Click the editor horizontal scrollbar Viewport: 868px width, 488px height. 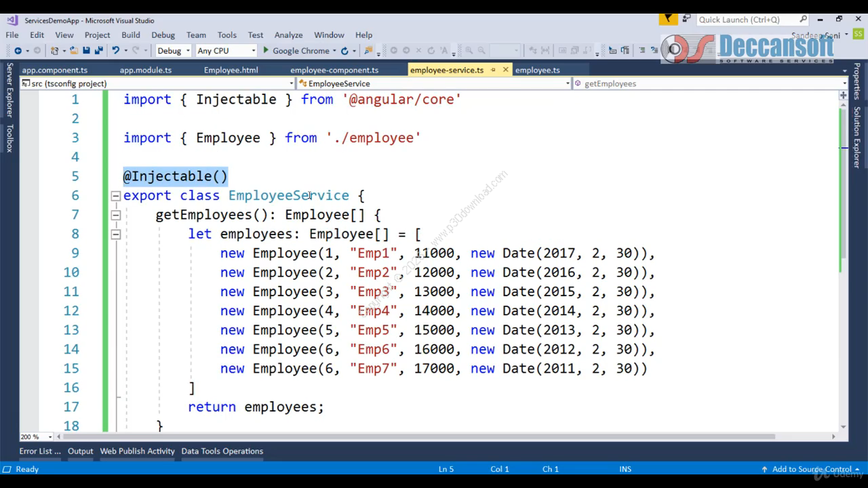coord(418,436)
